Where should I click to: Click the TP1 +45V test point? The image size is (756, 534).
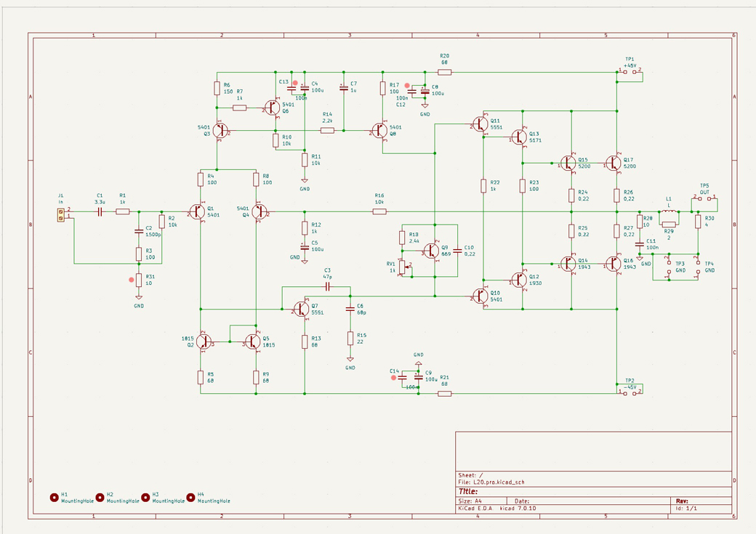pos(630,71)
